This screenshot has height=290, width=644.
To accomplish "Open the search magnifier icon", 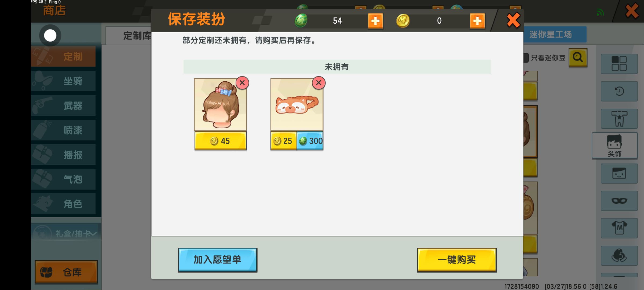I will [578, 57].
